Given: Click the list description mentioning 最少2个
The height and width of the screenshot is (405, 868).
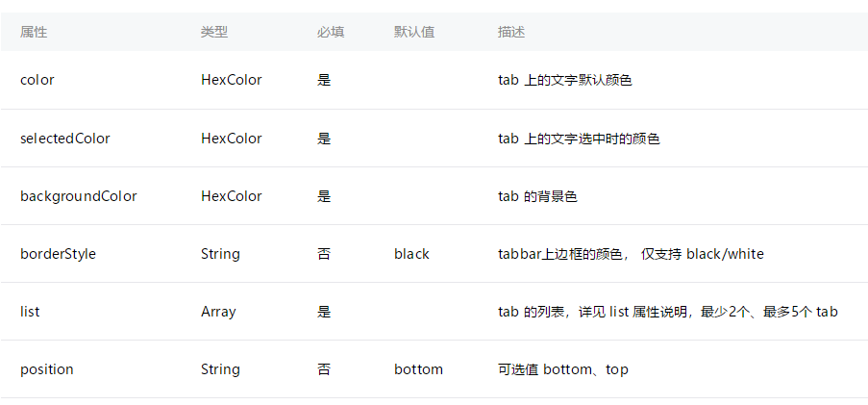Looking at the screenshot, I should 667,312.
